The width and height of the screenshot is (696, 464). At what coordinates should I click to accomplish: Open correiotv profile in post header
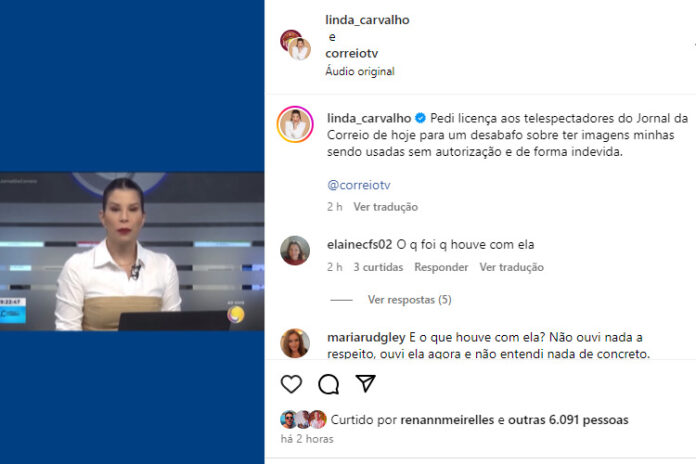pyautogui.click(x=352, y=53)
